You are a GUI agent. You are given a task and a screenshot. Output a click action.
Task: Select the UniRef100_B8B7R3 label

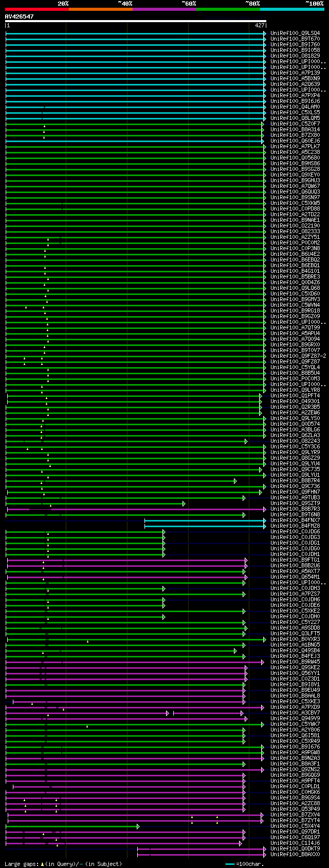click(295, 509)
